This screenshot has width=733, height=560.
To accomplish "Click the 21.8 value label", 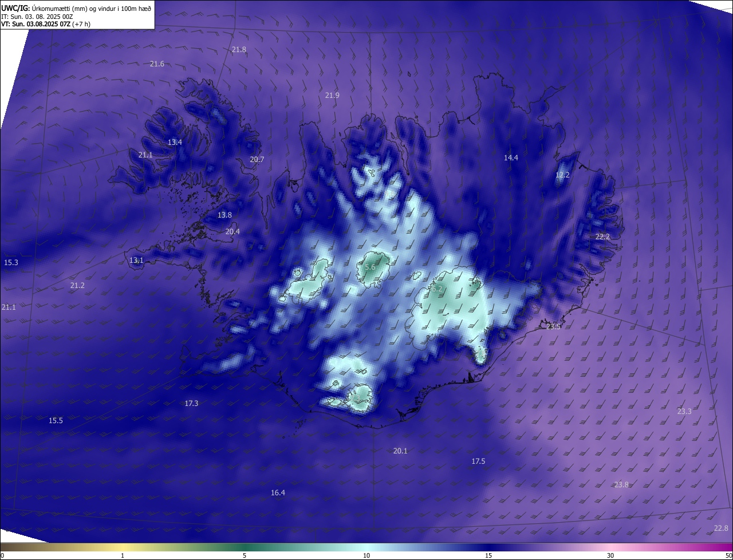I will (239, 50).
